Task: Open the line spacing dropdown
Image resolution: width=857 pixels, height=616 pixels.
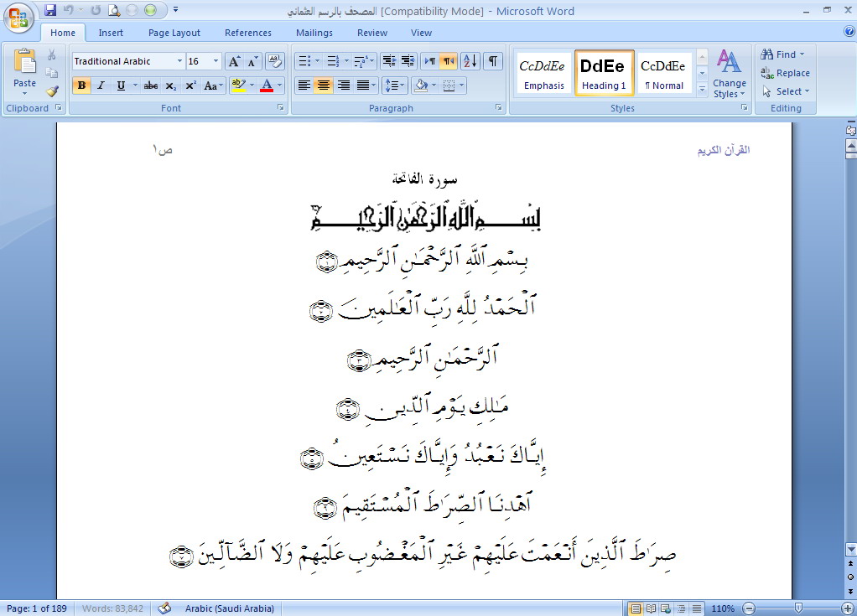Action: (x=394, y=85)
